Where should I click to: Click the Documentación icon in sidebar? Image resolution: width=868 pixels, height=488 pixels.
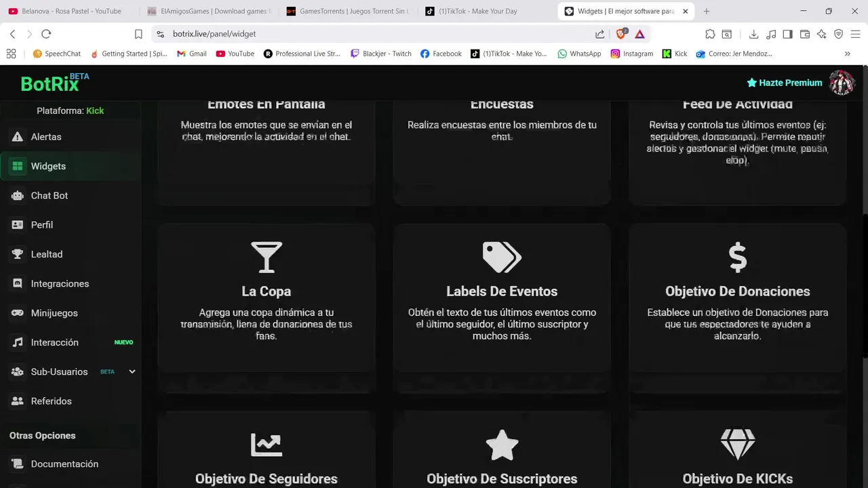coord(18,464)
